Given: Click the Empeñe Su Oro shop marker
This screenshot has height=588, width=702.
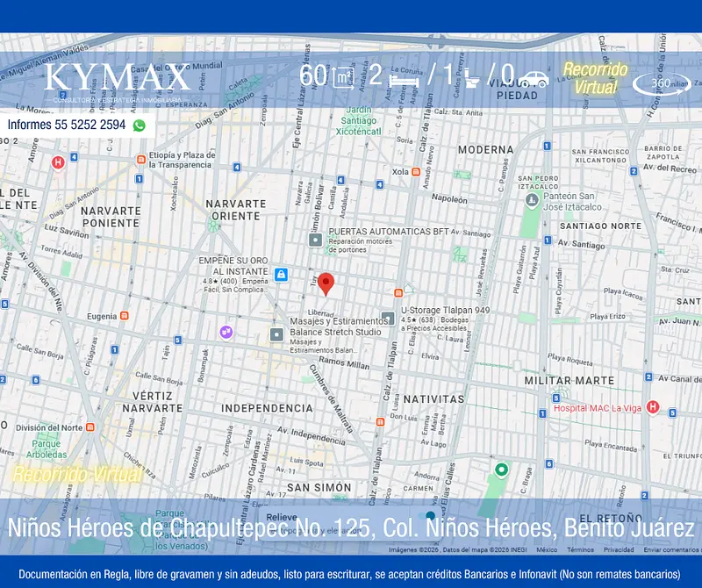Looking at the screenshot, I should tap(281, 274).
